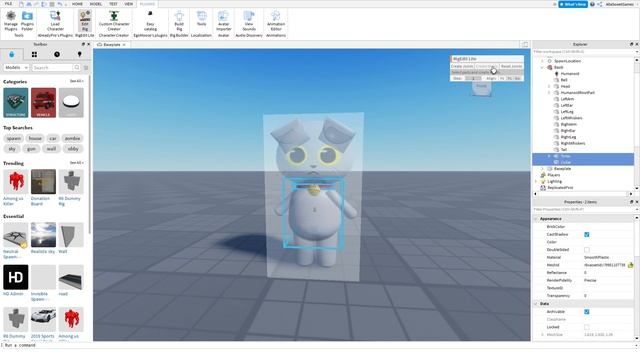Toggle the Archivable checkbox
640x360 pixels.
(x=587, y=312)
